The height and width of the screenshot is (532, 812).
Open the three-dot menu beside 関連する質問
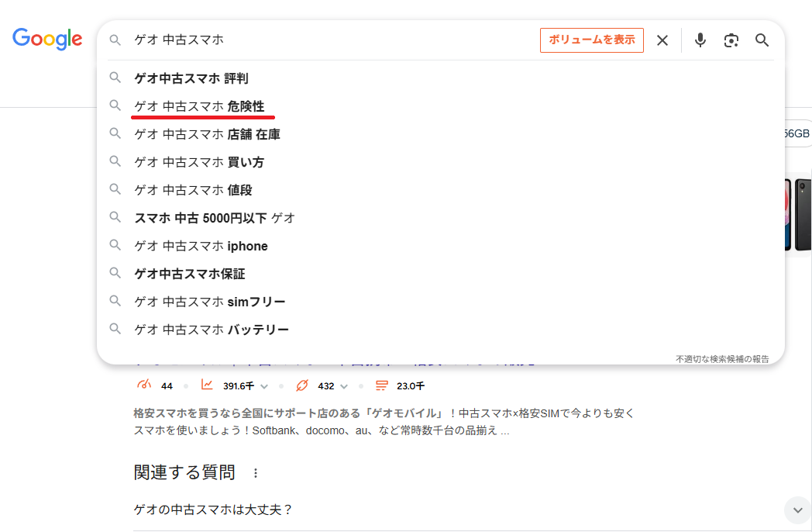click(x=256, y=472)
